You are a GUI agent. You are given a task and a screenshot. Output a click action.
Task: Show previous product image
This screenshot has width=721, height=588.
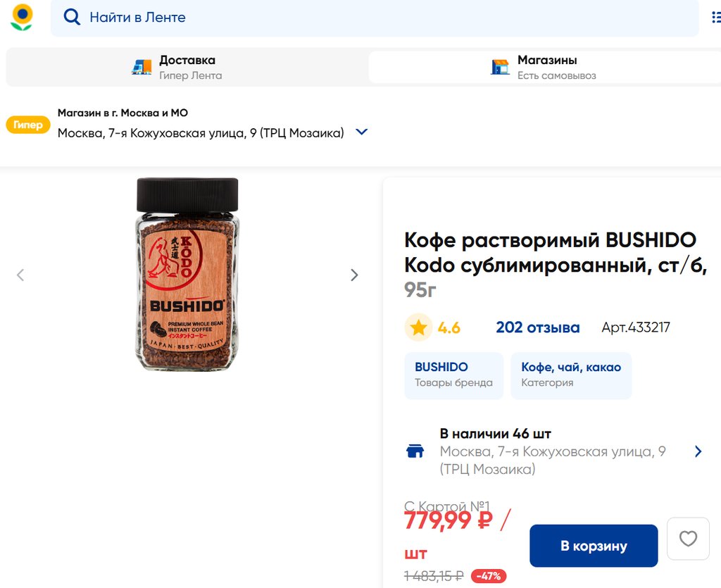[x=20, y=275]
